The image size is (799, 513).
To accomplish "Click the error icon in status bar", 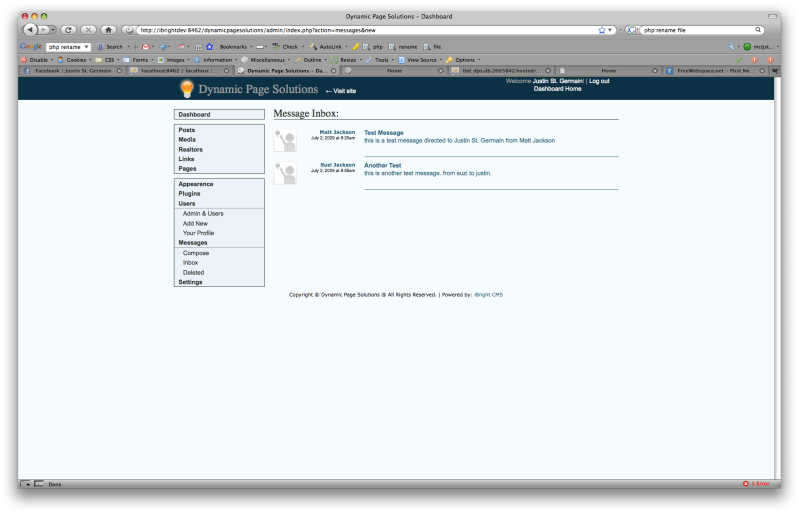I will 745,483.
